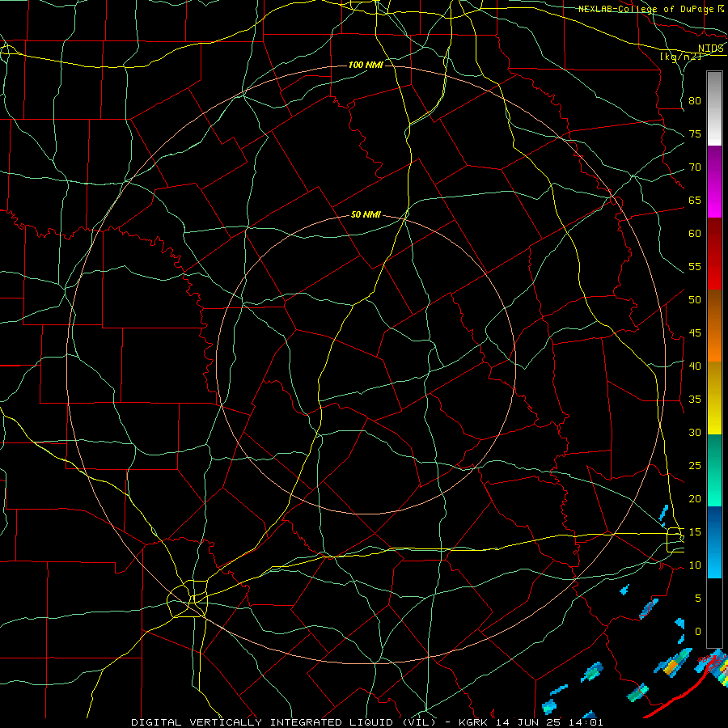
Task: Click the "50 NMI" range ring label
Action: coord(366,214)
